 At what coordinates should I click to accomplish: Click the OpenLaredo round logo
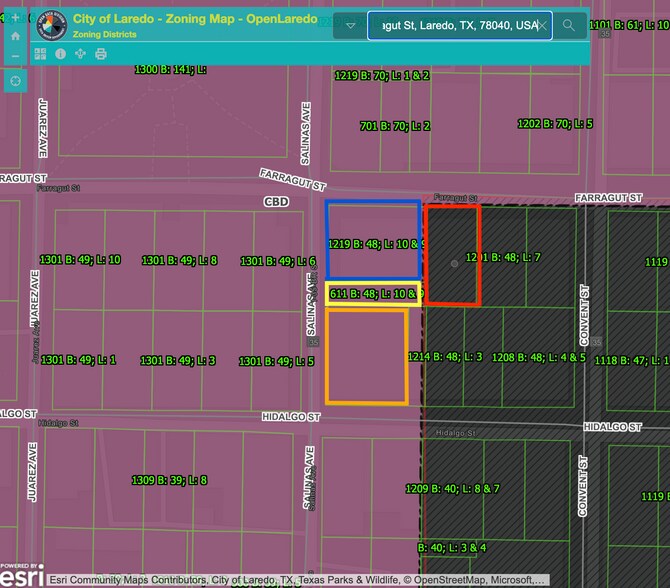pyautogui.click(x=52, y=25)
